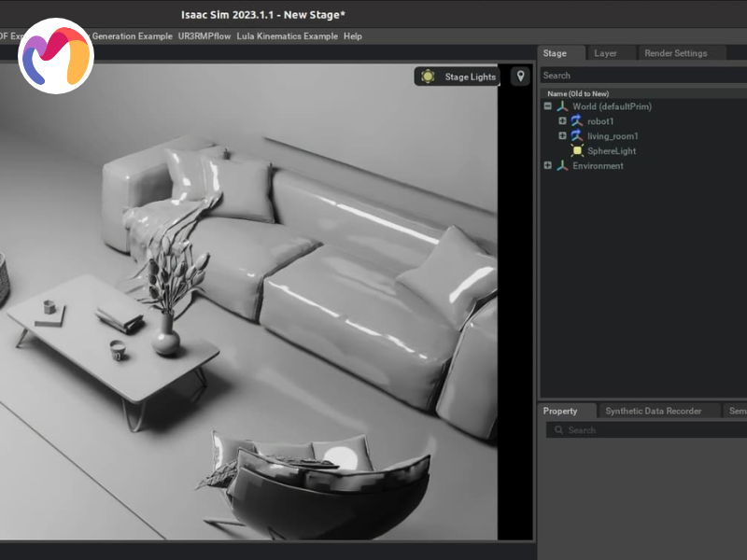This screenshot has width=747, height=560.
Task: Expand the Environment tree node
Action: tap(548, 166)
